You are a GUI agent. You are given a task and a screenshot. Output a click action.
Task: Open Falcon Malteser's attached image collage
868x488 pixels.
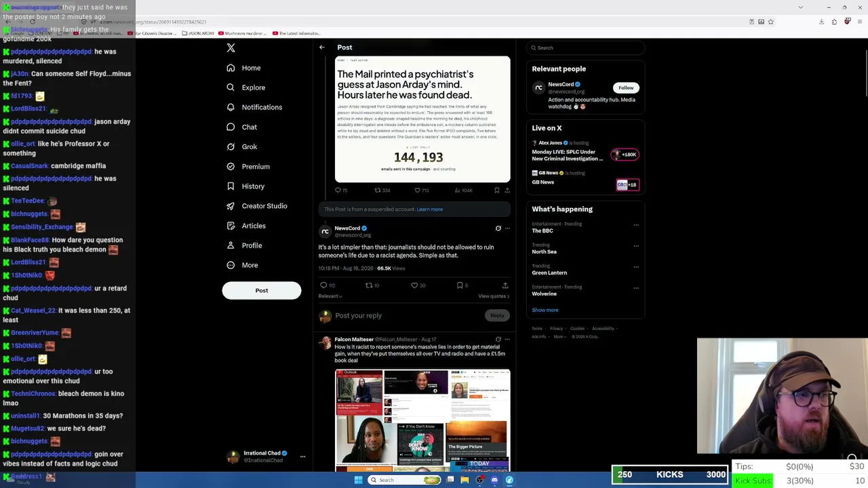coord(422,420)
